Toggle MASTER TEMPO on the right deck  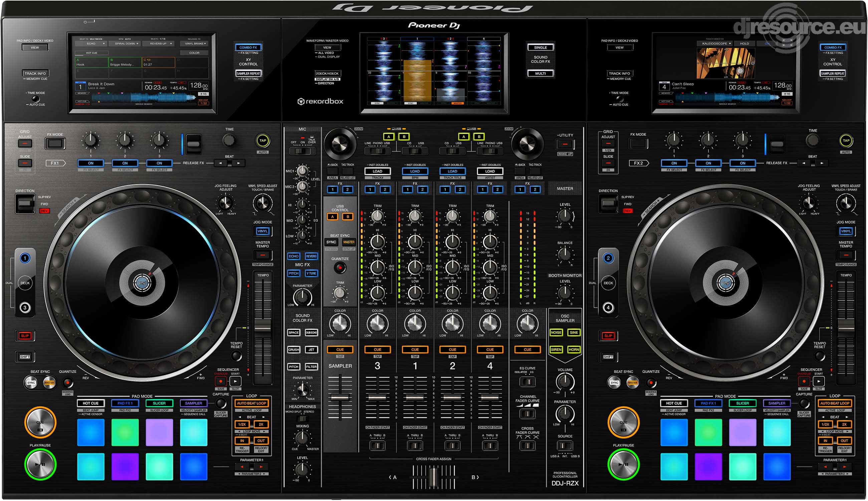click(x=846, y=255)
